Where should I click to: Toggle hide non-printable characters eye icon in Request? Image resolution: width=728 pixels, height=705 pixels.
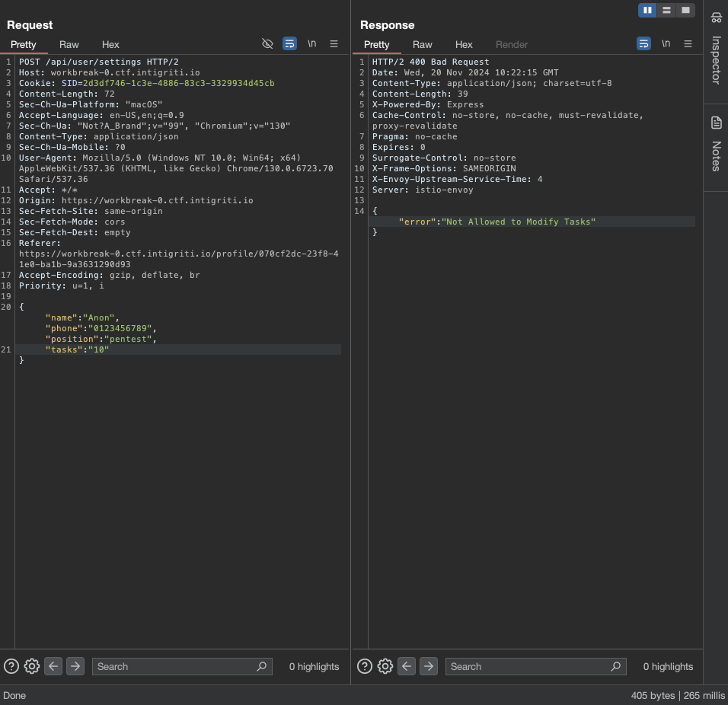(x=267, y=44)
